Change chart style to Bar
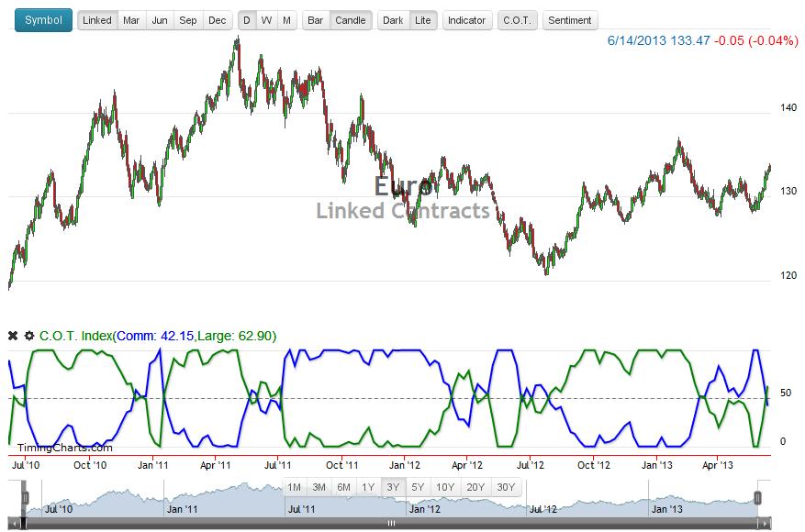The width and height of the screenshot is (805, 532). click(315, 20)
